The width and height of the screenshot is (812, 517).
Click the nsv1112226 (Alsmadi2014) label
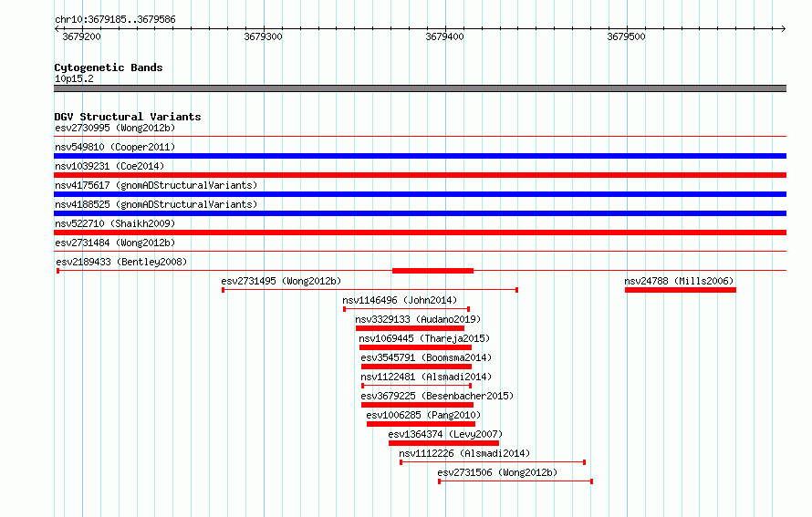[464, 453]
